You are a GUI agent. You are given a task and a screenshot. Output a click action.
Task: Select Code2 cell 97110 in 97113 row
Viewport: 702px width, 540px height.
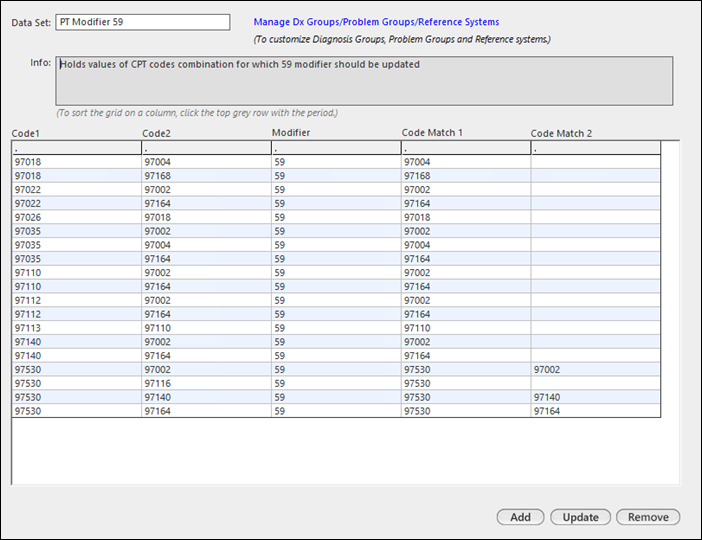[206, 329]
